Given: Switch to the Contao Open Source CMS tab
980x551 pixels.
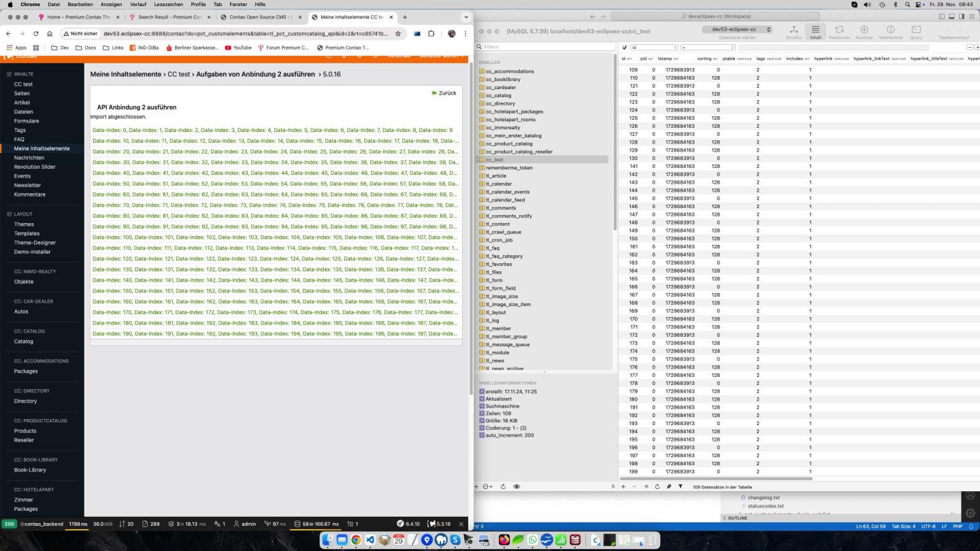Looking at the screenshot, I should (x=261, y=17).
